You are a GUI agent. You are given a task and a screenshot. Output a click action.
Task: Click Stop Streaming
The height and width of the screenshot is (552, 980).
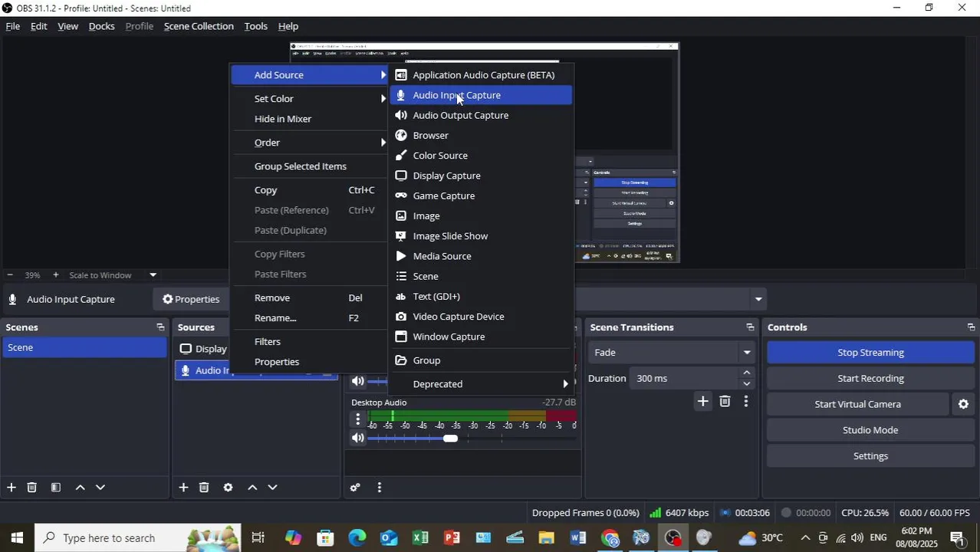coord(870,353)
